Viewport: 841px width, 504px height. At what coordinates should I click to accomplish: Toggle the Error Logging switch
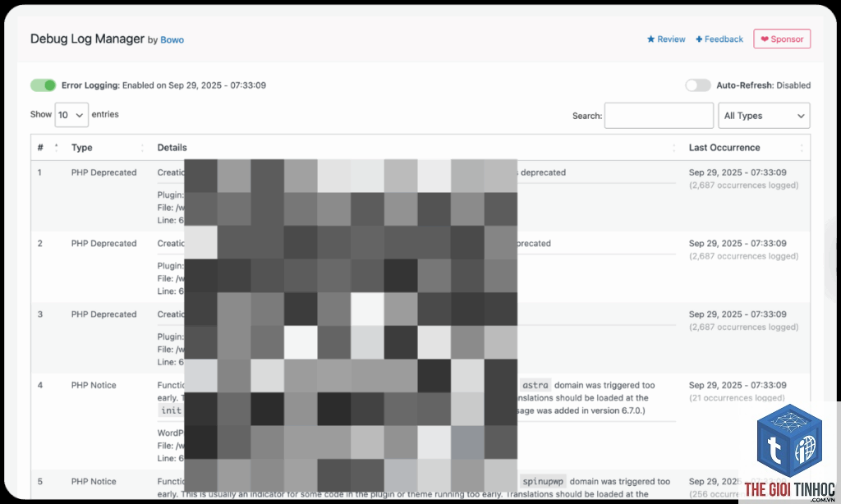point(43,85)
